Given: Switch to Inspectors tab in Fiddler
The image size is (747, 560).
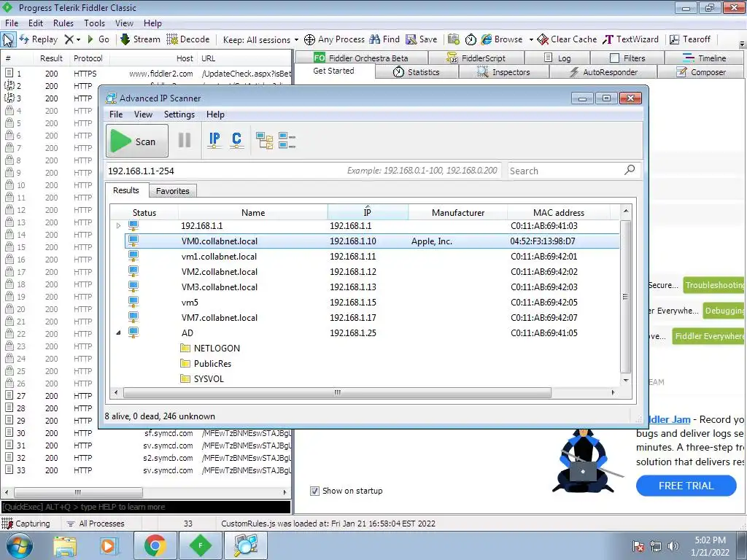Looking at the screenshot, I should [503, 72].
